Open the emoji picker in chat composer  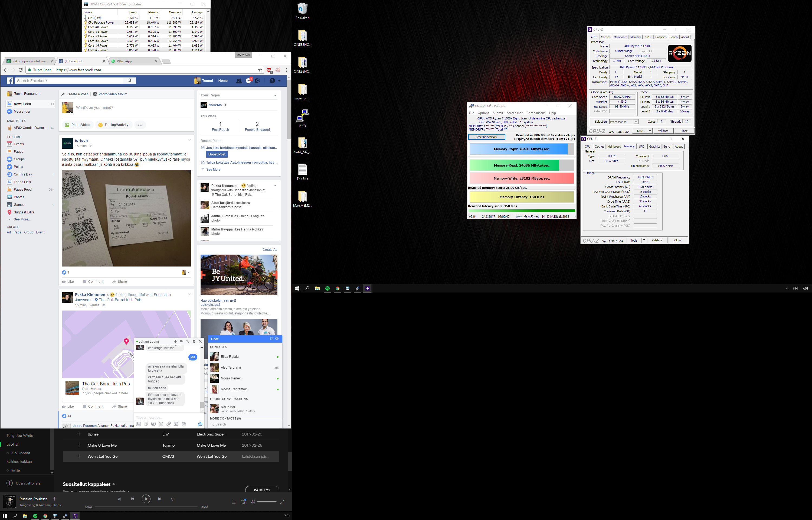161,424
